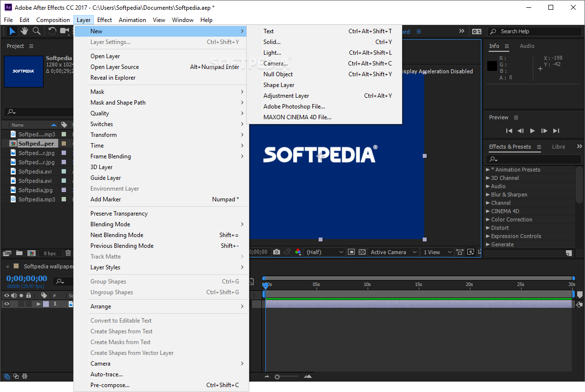Expand the In/Out/Duration pane icon
Screen dimensions: 585x392
[x=25, y=376]
